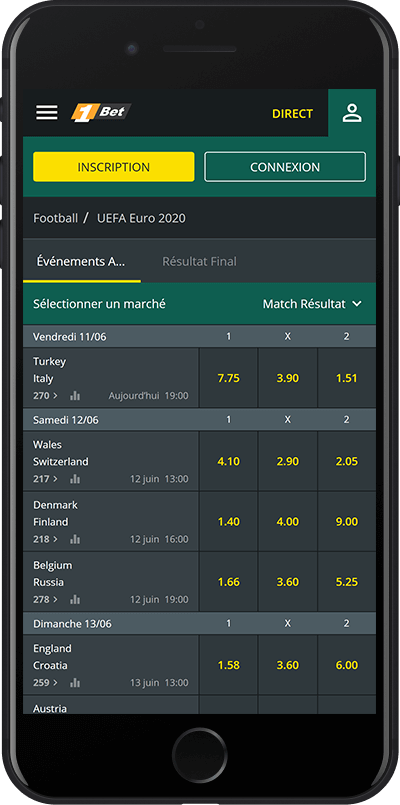Expand the Match Résultat market dropdown

coord(312,304)
